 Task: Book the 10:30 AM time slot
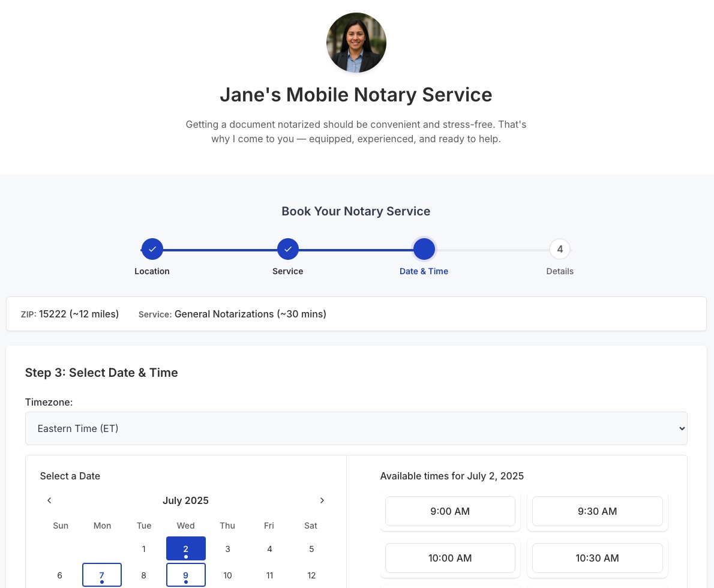click(597, 558)
